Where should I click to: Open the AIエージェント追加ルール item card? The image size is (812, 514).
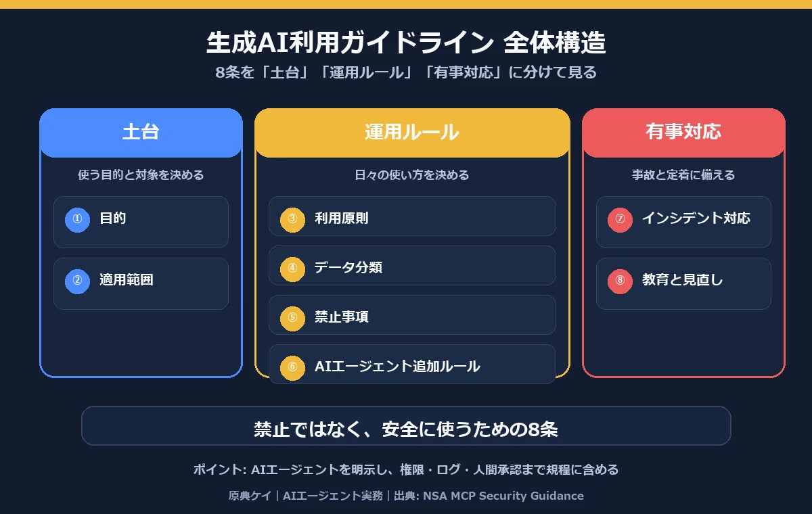coord(412,364)
